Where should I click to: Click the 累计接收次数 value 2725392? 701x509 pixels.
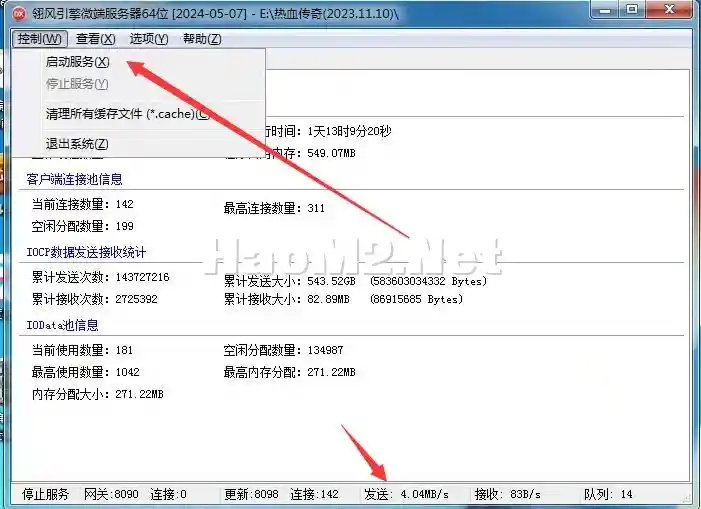[x=136, y=299]
